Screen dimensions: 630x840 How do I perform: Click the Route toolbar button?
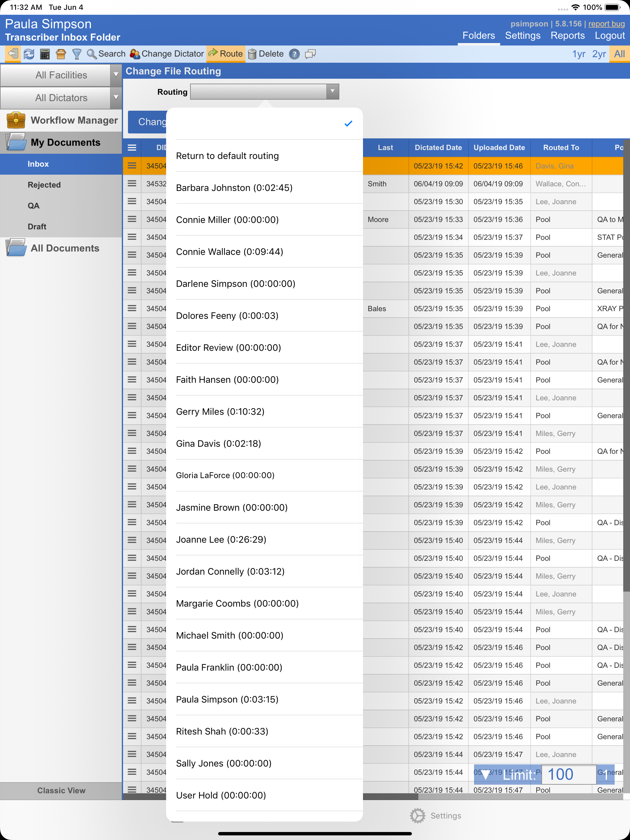[x=226, y=54]
